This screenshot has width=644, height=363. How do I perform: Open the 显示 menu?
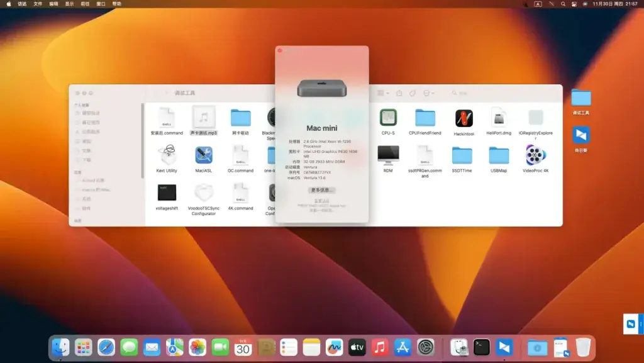click(69, 4)
